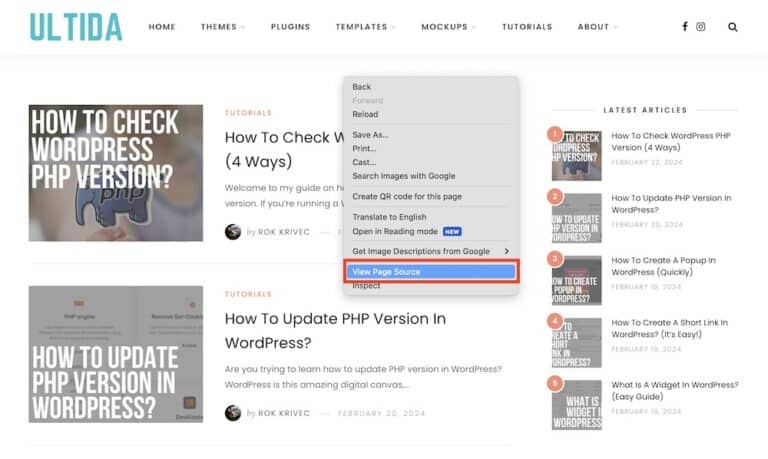Click author Rok Krivec under the second article
The image size is (768, 459).
[x=284, y=413]
